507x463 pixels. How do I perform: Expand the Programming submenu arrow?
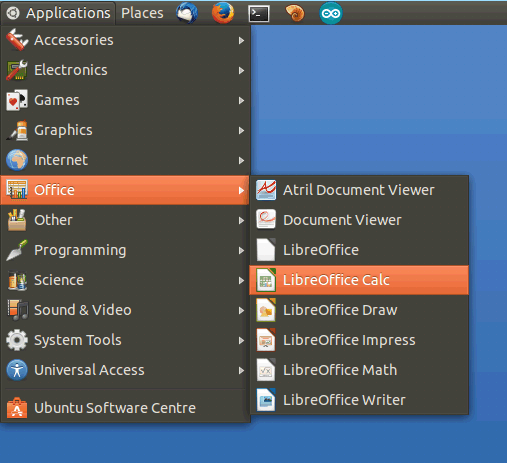point(241,251)
